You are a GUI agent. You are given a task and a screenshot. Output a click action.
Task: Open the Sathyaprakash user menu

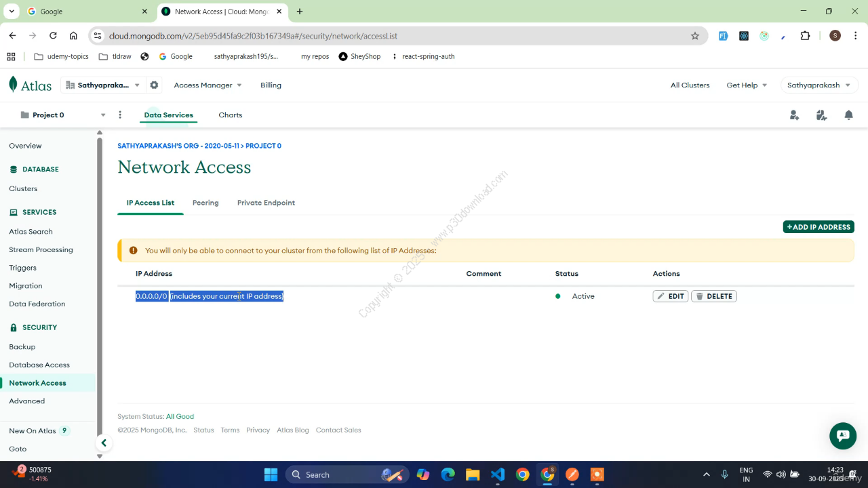(818, 85)
